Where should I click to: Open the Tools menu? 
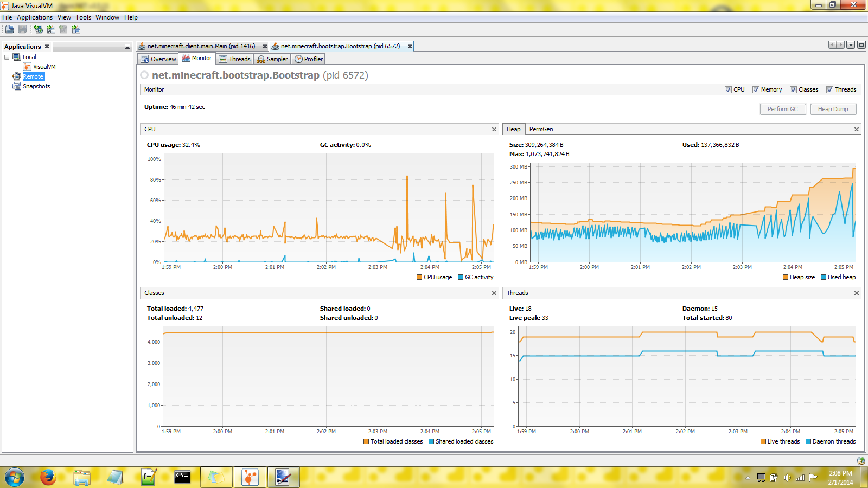pyautogui.click(x=83, y=17)
